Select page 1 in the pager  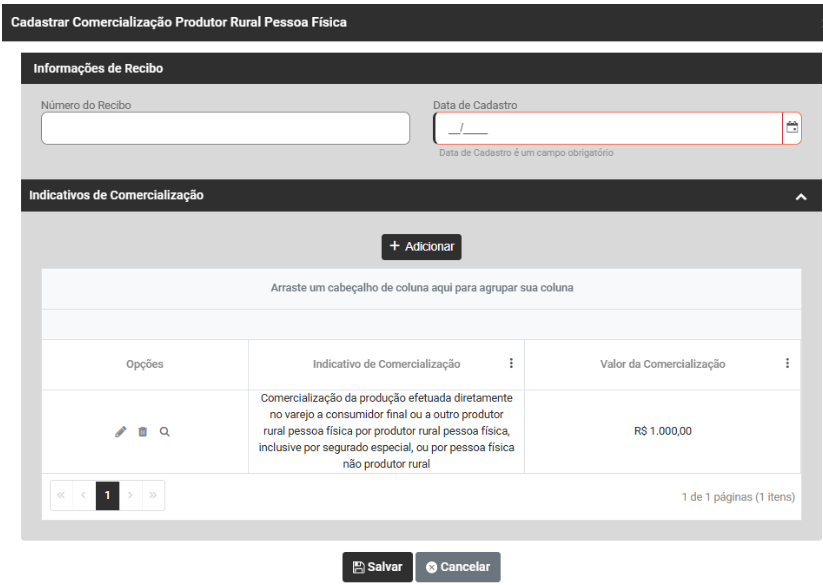click(x=107, y=495)
